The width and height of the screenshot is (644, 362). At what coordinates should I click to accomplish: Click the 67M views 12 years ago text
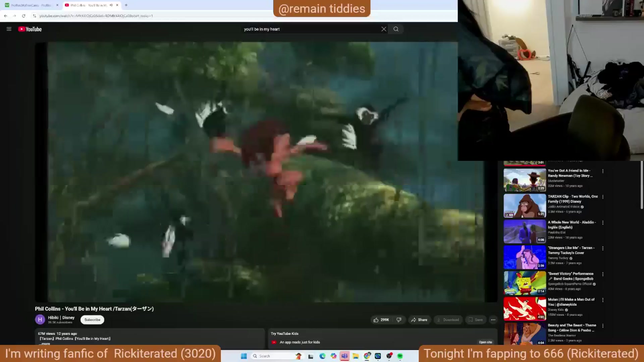pyautogui.click(x=57, y=334)
